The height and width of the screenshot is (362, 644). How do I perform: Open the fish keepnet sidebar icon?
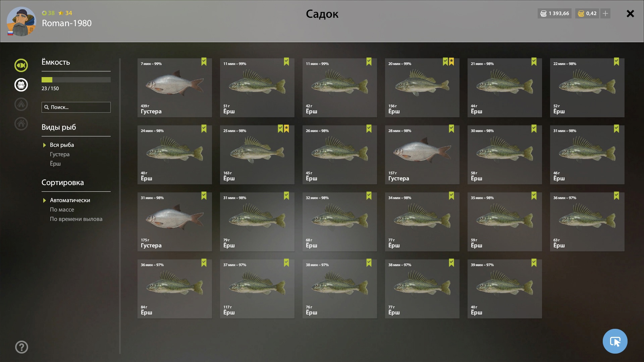click(x=21, y=65)
